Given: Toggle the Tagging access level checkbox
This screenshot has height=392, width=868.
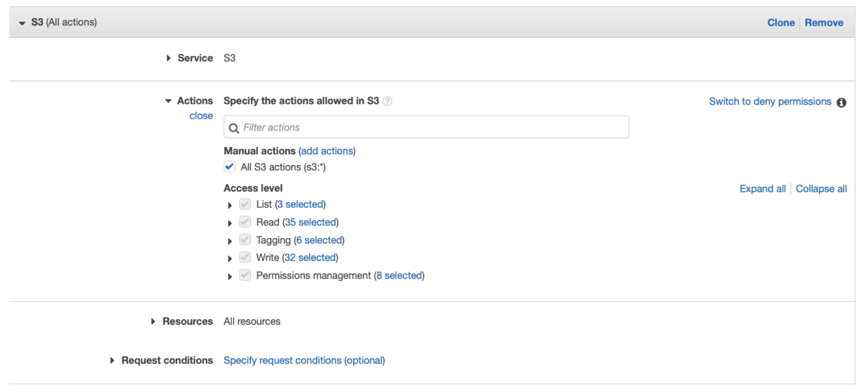Looking at the screenshot, I should point(245,240).
